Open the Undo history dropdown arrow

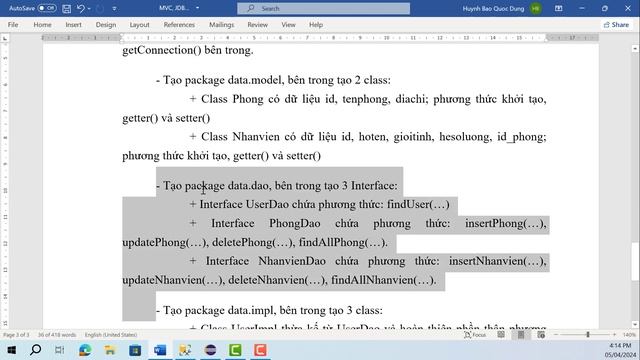coord(89,9)
